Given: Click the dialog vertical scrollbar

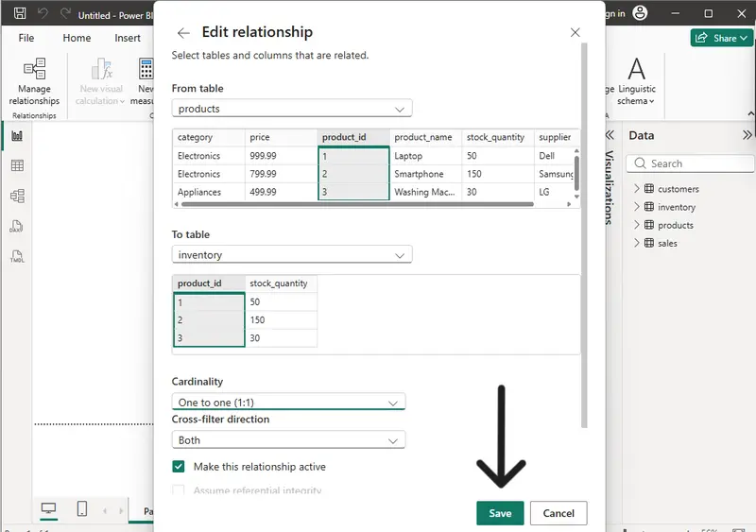Looking at the screenshot, I should [x=584, y=235].
